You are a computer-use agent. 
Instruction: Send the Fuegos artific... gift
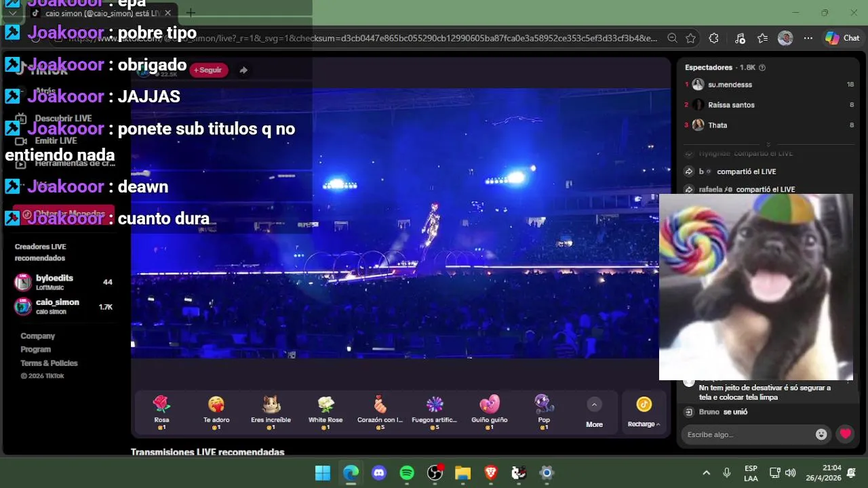435,412
